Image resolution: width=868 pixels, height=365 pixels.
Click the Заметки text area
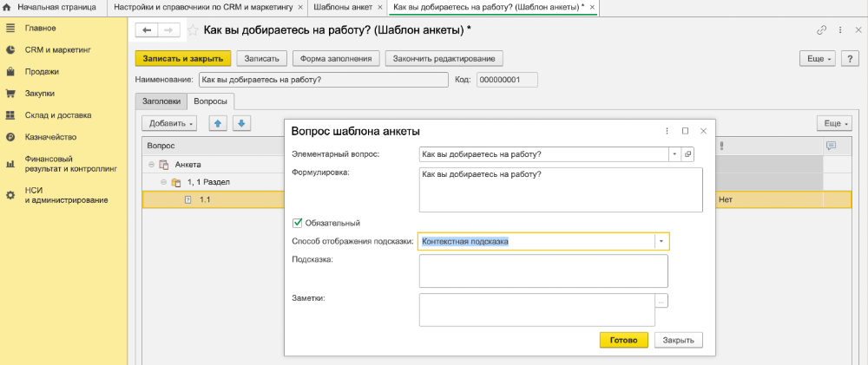pyautogui.click(x=537, y=310)
